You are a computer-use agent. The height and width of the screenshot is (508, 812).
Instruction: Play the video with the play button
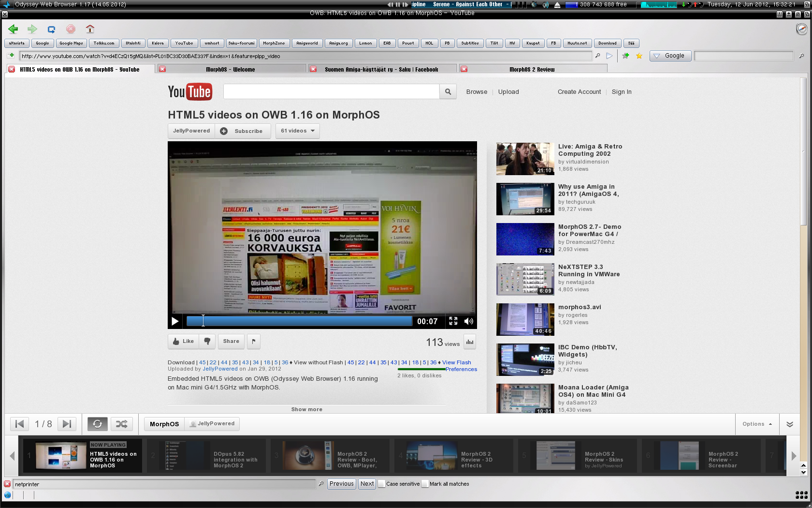point(175,321)
